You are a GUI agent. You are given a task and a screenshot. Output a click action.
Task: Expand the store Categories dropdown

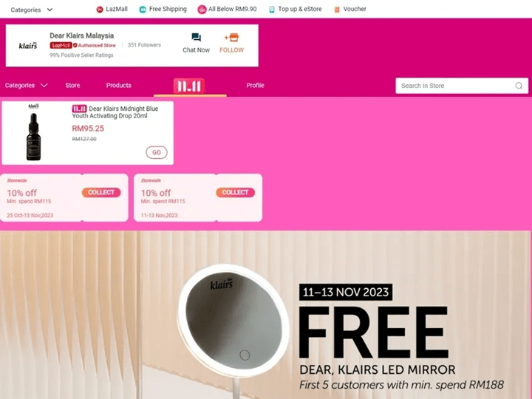(x=26, y=85)
